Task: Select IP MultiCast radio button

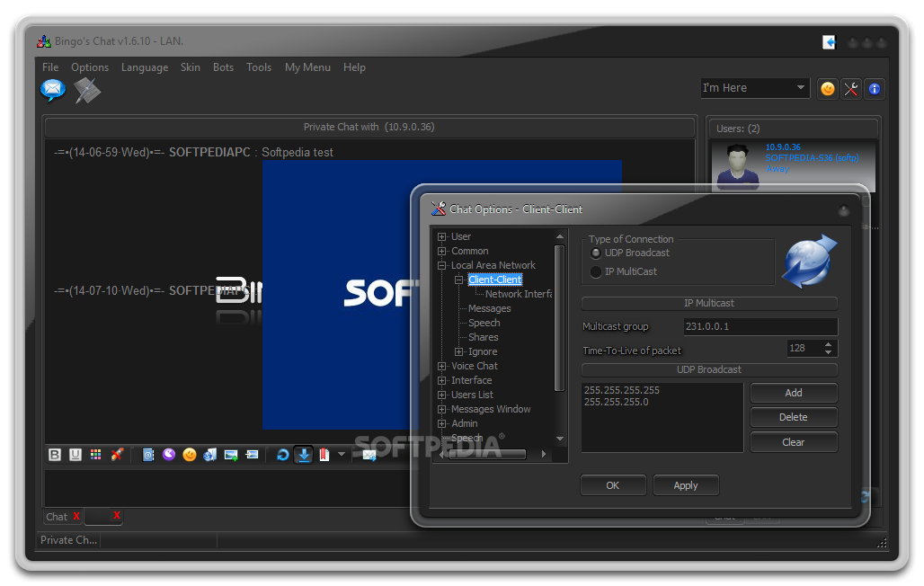Action: (596, 271)
